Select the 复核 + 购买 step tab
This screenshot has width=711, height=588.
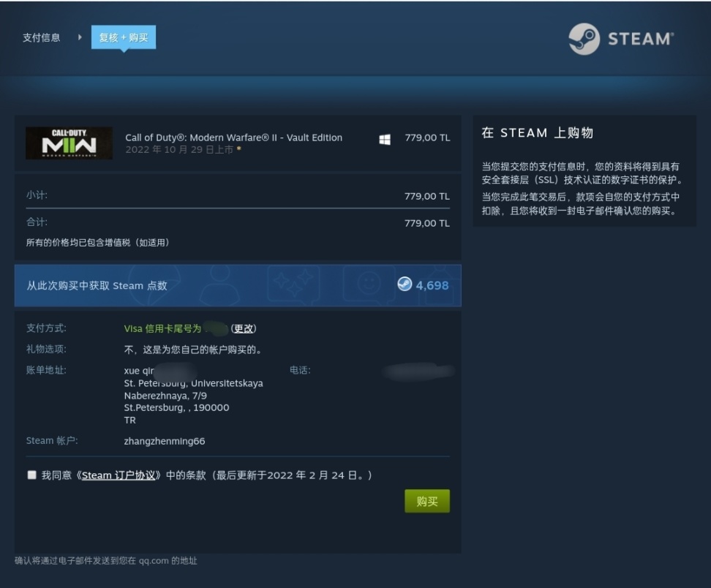[124, 37]
